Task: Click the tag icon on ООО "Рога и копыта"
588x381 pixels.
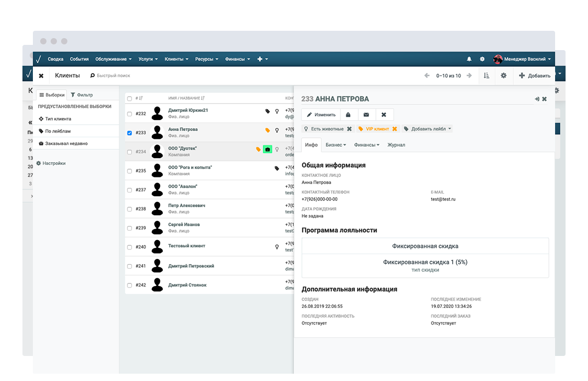Action: click(x=277, y=169)
